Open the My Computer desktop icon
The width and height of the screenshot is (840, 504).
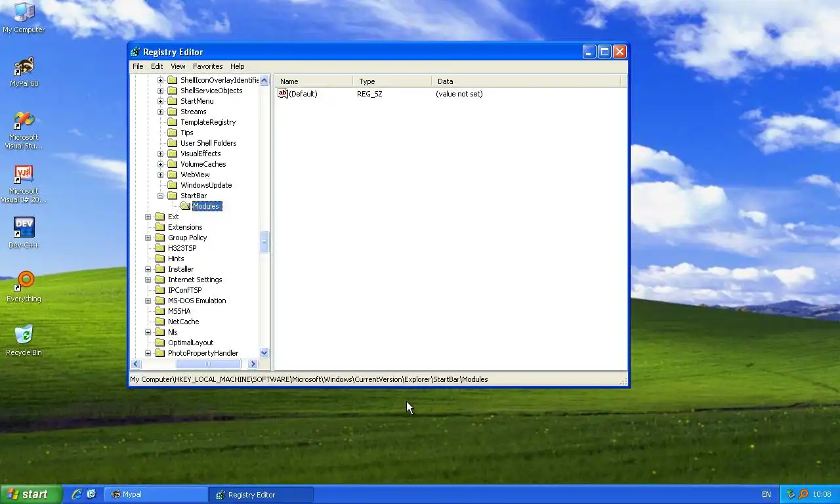click(24, 12)
